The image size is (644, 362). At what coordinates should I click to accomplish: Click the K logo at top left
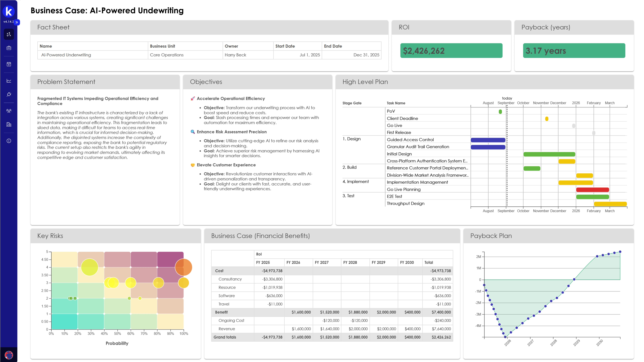click(x=8, y=11)
